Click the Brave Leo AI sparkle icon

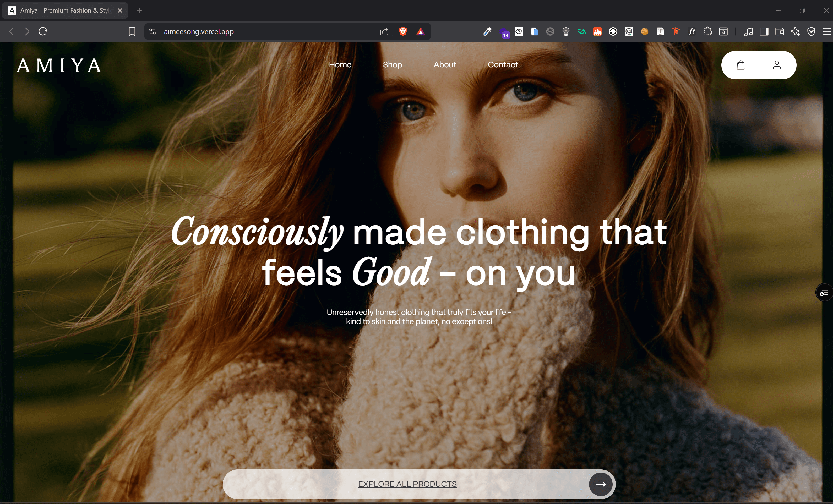795,31
